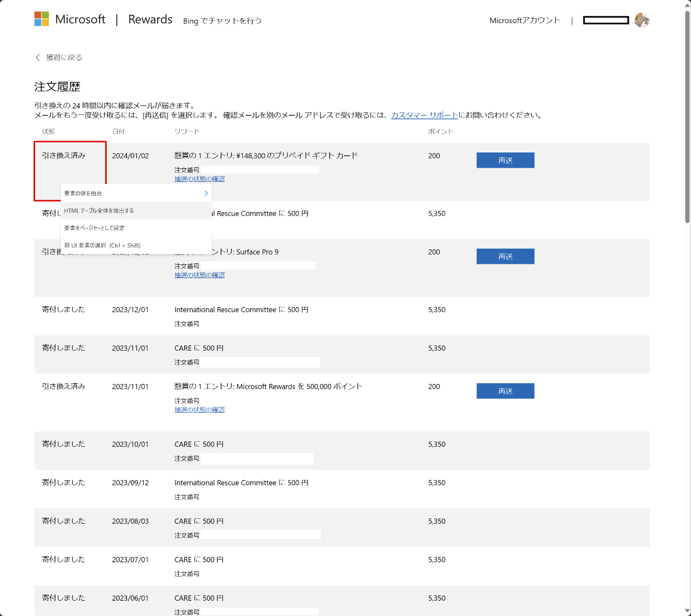The height and width of the screenshot is (616, 691).
Task: Click the Microsoft four-color logo
Action: tap(41, 19)
